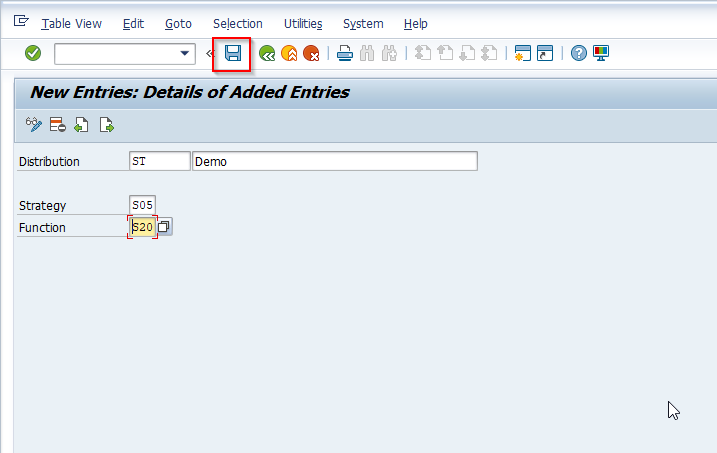Click the Find Next binoculars-plus icon
The image size is (717, 453).
click(389, 53)
